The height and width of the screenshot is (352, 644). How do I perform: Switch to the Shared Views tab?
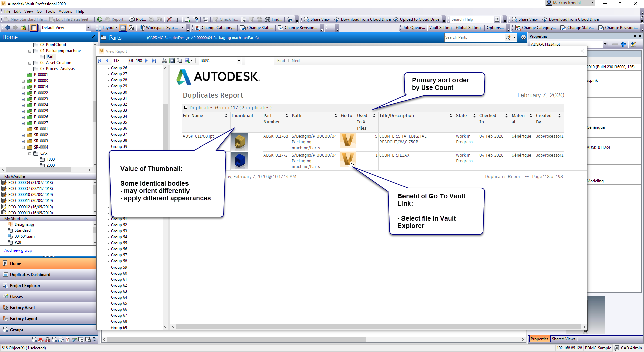(563, 339)
